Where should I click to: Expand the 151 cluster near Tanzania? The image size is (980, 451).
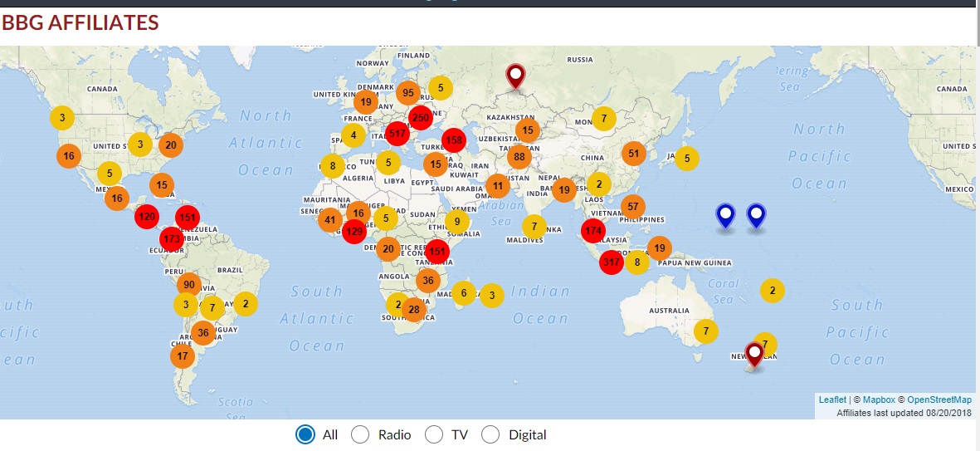tap(437, 252)
